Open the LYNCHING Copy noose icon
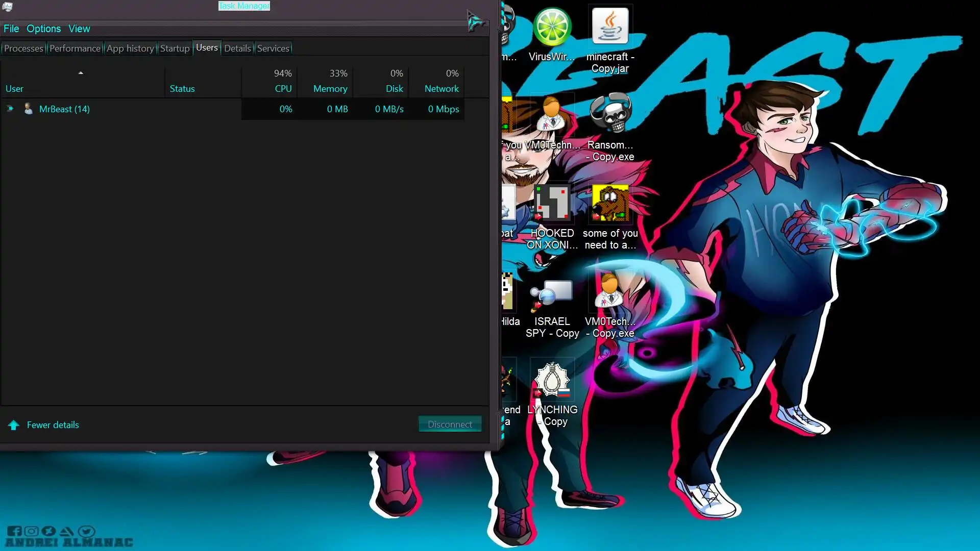The width and height of the screenshot is (980, 551). pyautogui.click(x=552, y=380)
